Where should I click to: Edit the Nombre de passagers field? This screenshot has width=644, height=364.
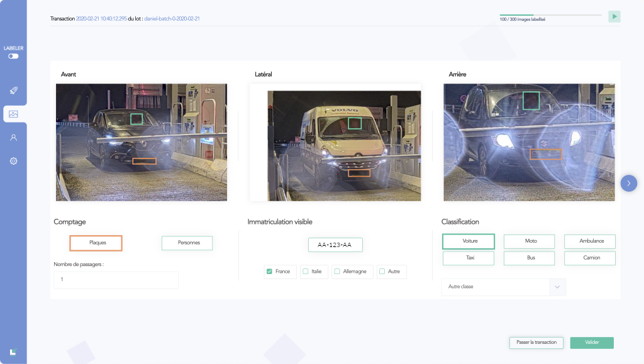pyautogui.click(x=116, y=280)
